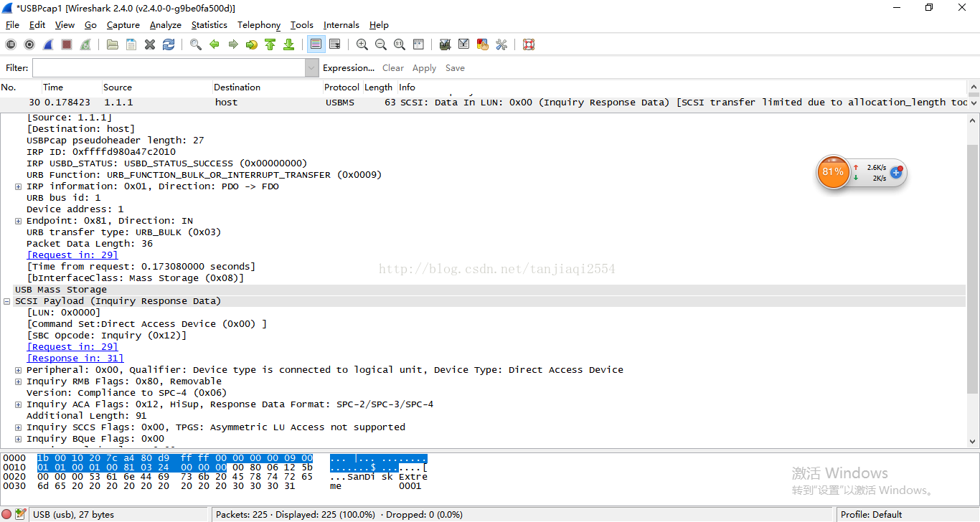980x522 pixels.
Task: Zoom out the packet text
Action: [381, 44]
